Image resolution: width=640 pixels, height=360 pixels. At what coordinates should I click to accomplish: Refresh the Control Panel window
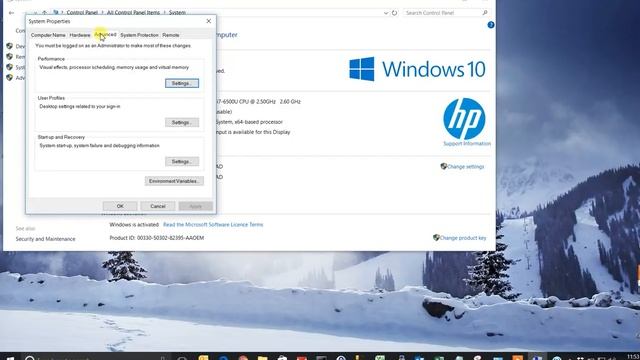394,13
